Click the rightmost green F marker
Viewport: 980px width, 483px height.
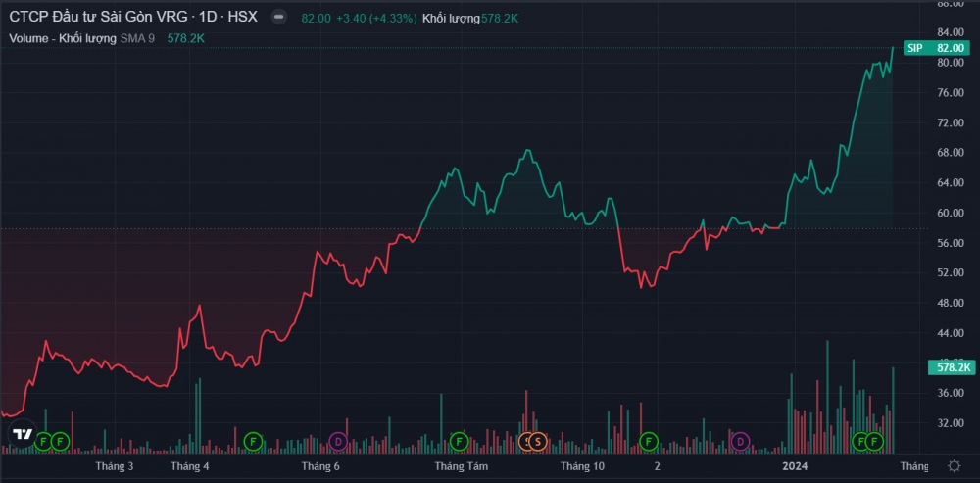click(x=873, y=441)
